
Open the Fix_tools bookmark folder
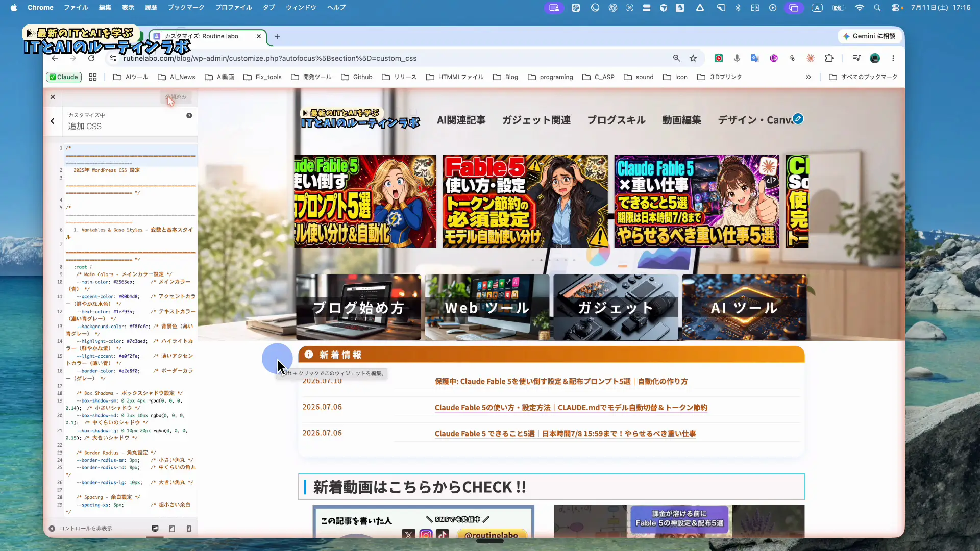(x=262, y=77)
